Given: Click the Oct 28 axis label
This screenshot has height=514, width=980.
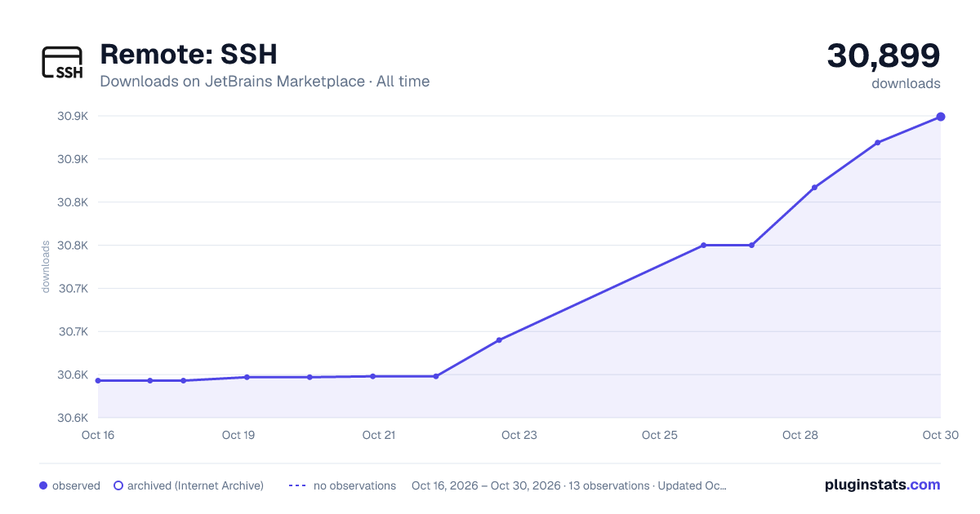Looking at the screenshot, I should (x=800, y=435).
